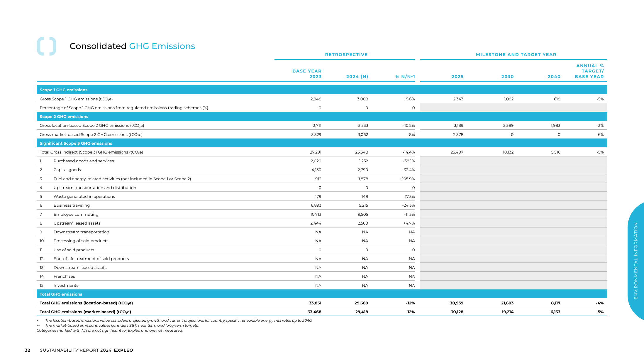
Task: Click the 'Use of sold products' row label
Action: 74,250
